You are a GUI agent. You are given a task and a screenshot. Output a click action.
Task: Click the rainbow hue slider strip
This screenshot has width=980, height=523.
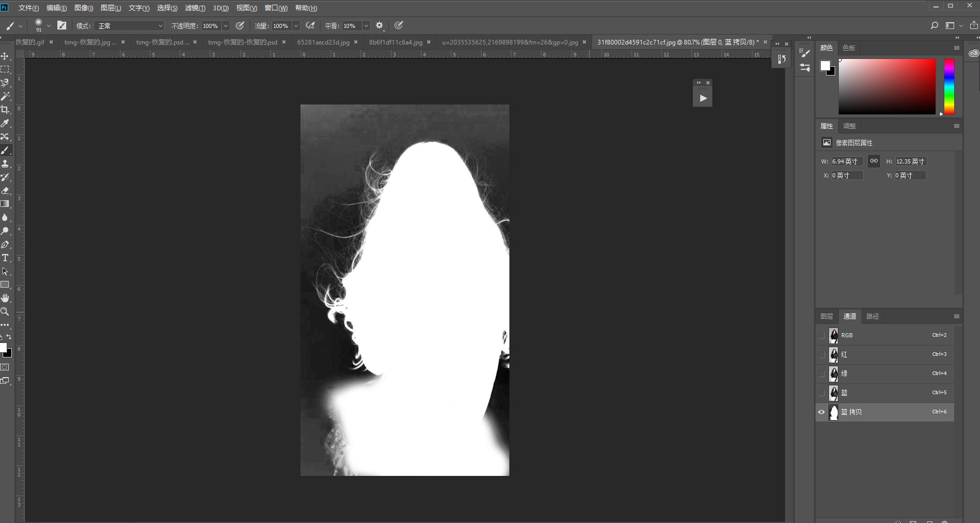coord(949,86)
